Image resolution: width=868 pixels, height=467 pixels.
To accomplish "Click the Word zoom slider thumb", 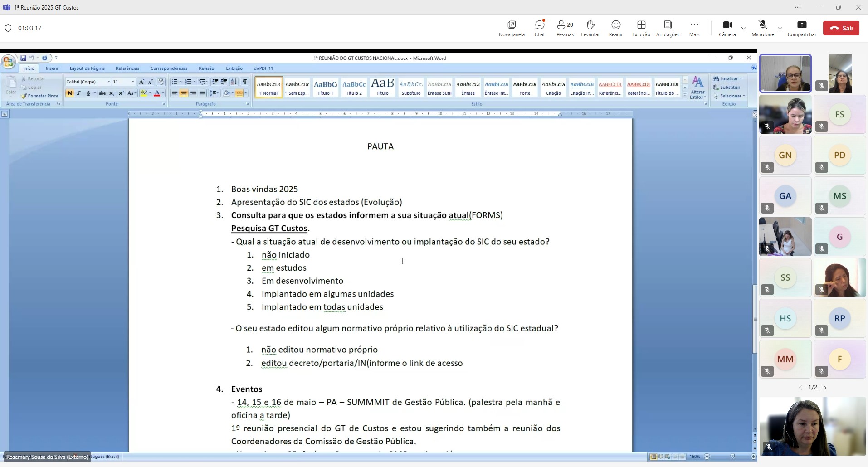I will point(733,457).
